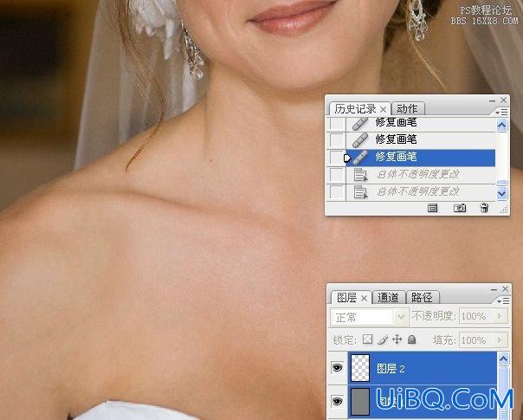Click the 填充 100% value field
523x420 pixels.
(477, 340)
